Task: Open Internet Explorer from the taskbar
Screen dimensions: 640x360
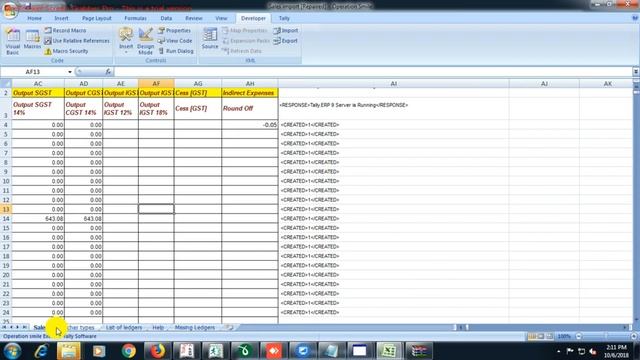Action: coord(41,351)
